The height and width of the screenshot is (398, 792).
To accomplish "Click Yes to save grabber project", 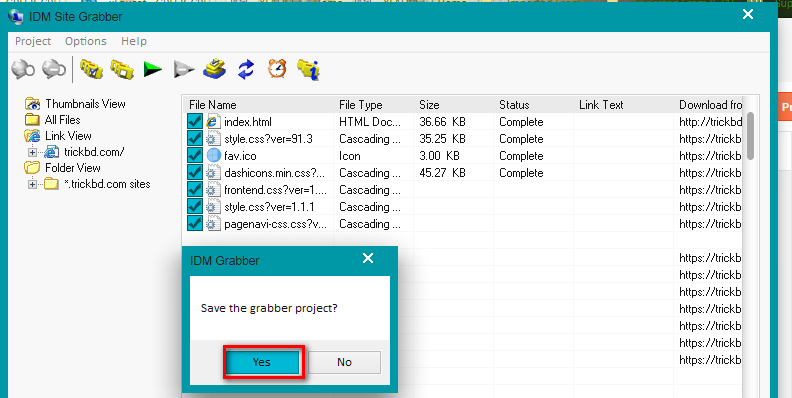I will coord(262,362).
